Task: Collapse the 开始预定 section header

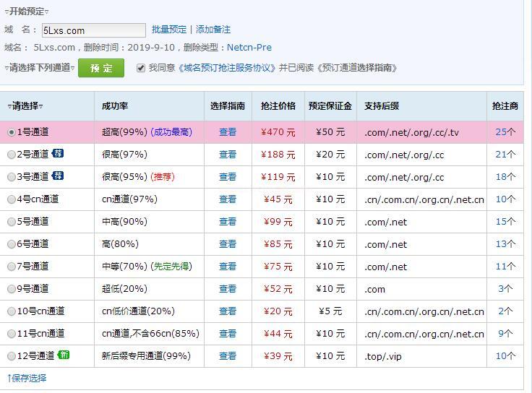Action: (x=27, y=12)
